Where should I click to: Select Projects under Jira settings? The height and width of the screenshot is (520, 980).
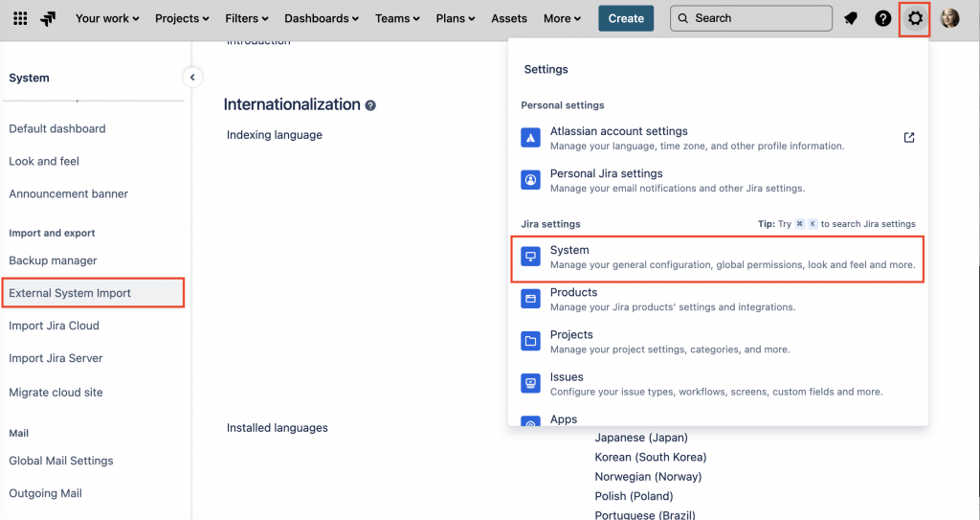[x=718, y=342]
